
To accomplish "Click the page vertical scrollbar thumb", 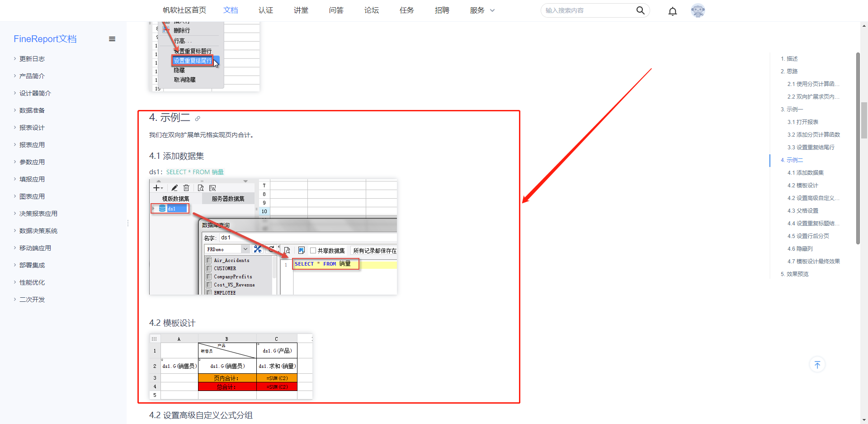I will point(864,120).
